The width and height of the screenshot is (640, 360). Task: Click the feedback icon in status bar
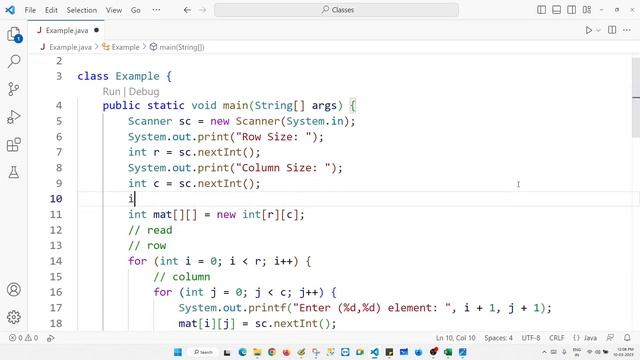coord(611,338)
